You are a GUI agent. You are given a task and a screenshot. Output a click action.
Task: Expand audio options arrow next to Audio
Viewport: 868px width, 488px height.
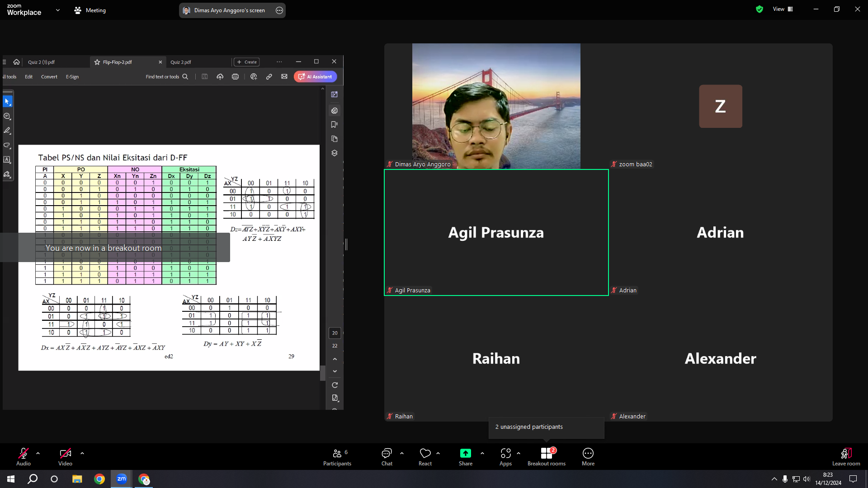38,453
